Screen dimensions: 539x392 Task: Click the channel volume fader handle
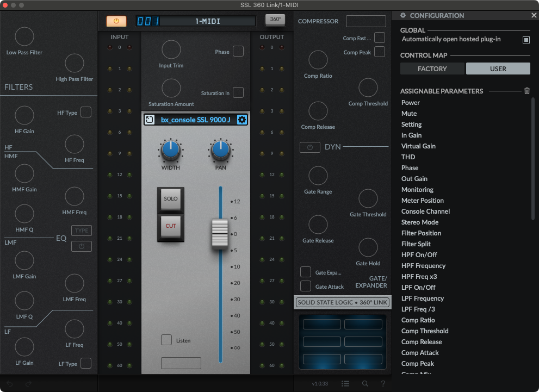[x=220, y=234]
